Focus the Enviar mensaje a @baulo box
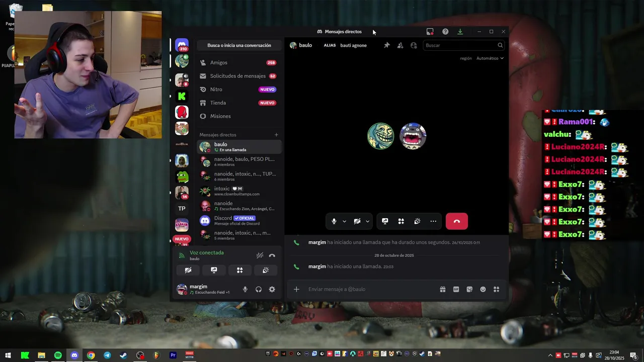Viewport: 644px width, 362px height. click(x=370, y=289)
